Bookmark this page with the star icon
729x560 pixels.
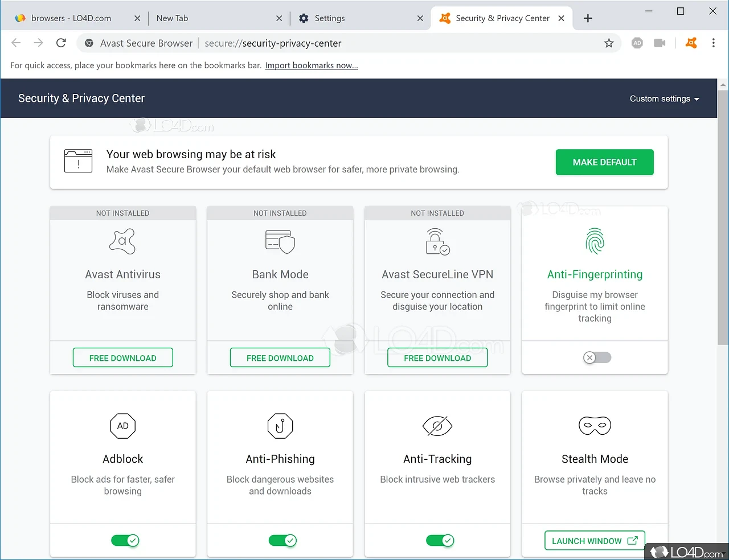[609, 43]
